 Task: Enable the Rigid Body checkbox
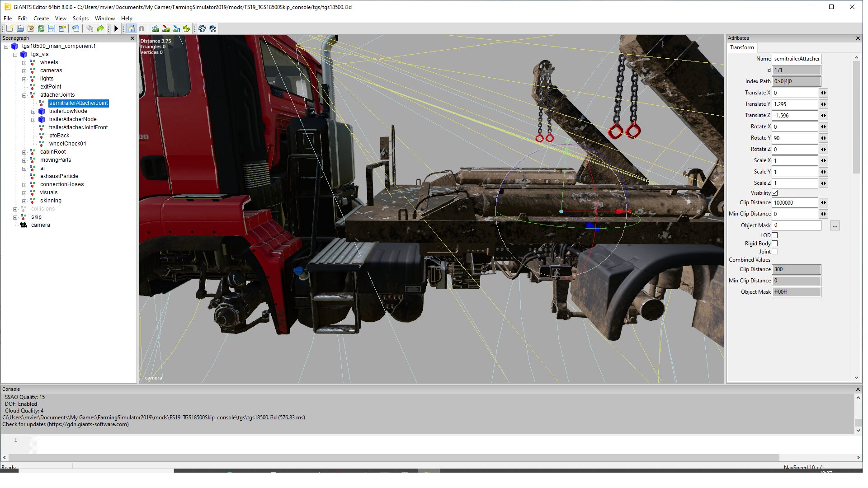[775, 244]
